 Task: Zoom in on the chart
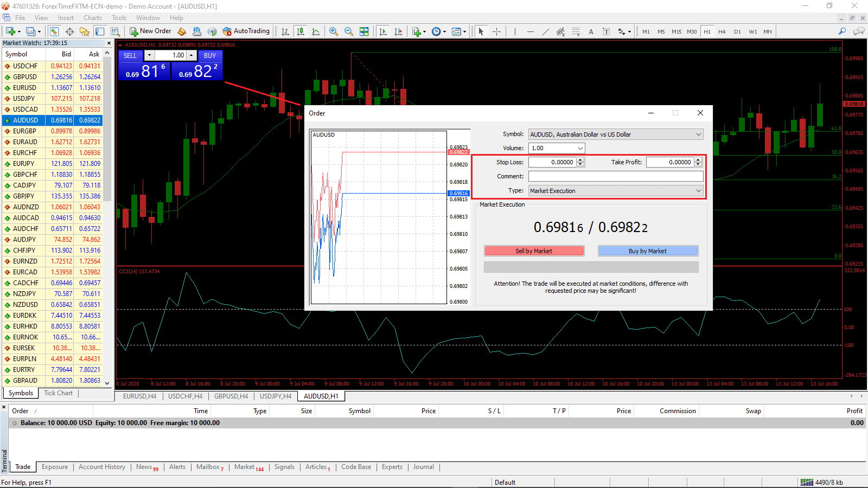pyautogui.click(x=334, y=31)
